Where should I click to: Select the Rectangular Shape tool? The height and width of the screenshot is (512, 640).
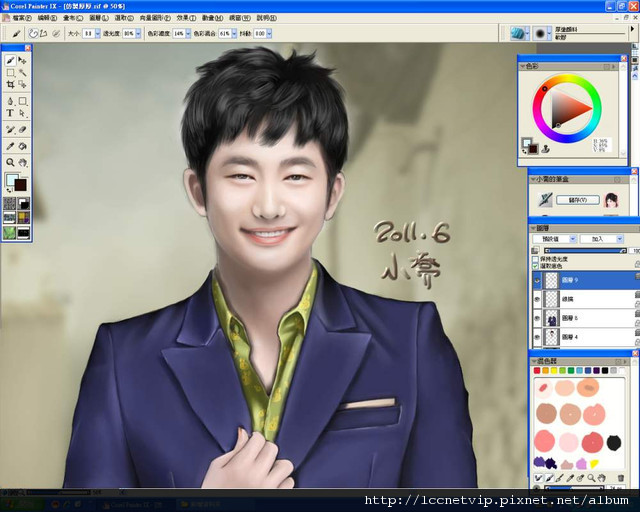[22, 101]
